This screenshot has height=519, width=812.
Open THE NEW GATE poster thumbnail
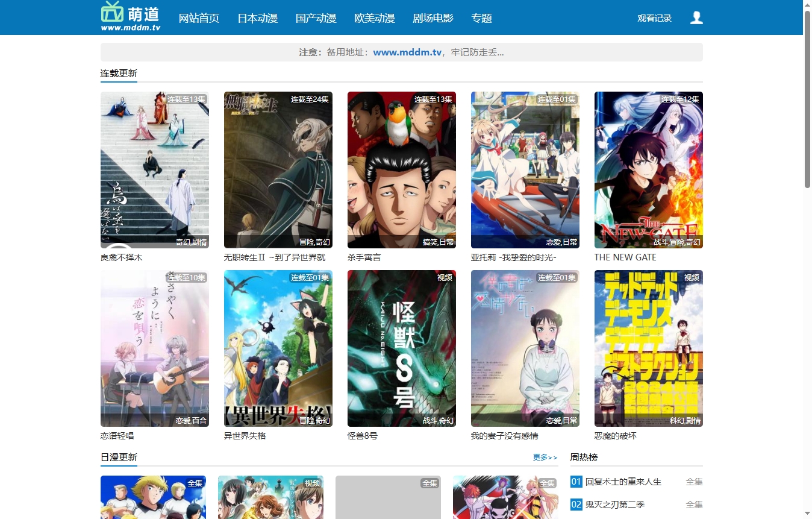click(x=649, y=170)
